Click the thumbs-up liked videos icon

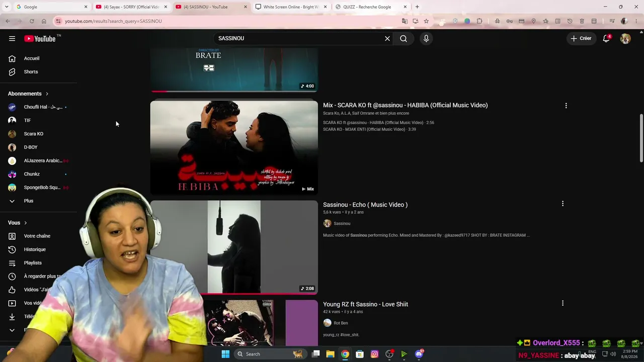12,290
